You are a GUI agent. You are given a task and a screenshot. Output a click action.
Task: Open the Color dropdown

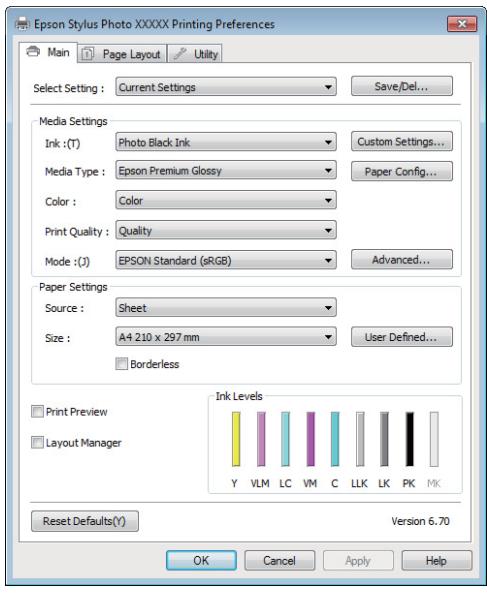click(x=226, y=200)
